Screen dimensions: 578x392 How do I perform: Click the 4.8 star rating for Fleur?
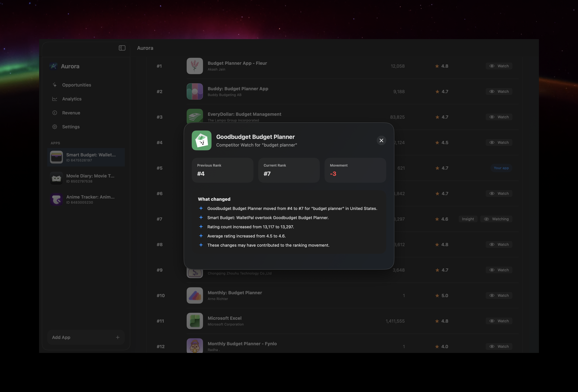441,66
